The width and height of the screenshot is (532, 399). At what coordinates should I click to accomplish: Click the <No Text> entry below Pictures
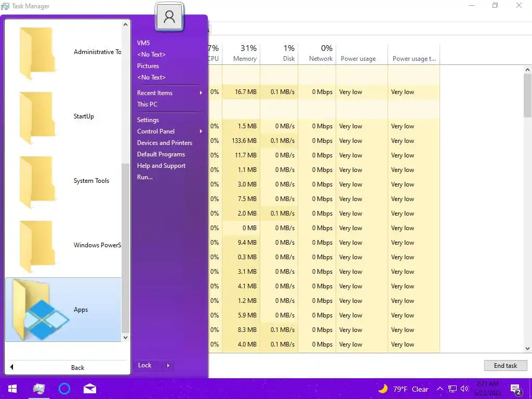(x=151, y=77)
